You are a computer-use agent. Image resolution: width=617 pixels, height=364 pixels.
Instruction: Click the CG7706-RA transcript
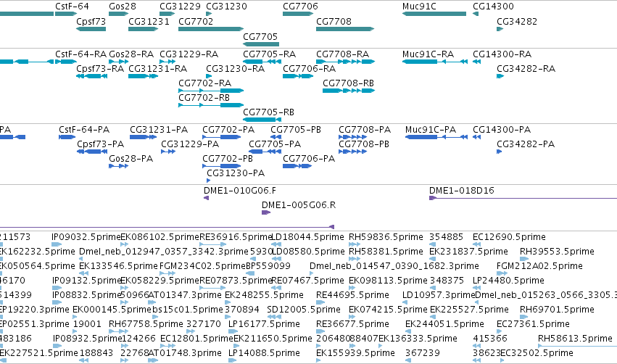pyautogui.click(x=298, y=76)
